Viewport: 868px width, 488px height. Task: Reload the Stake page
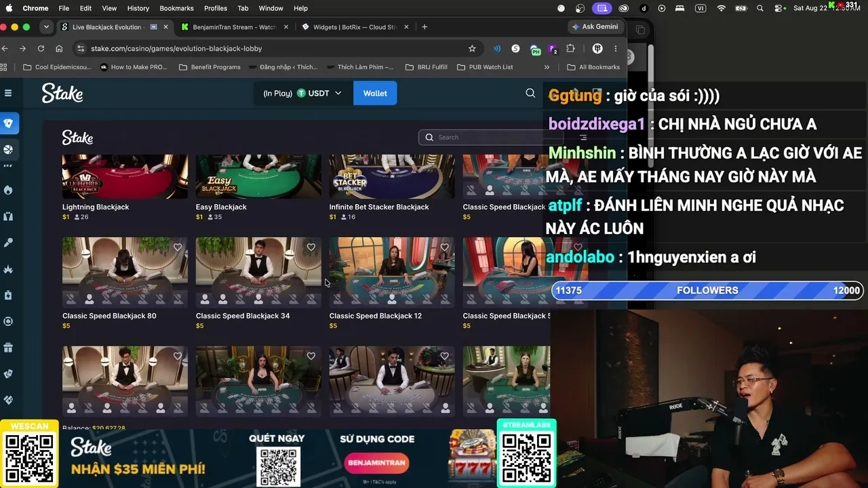coord(41,49)
